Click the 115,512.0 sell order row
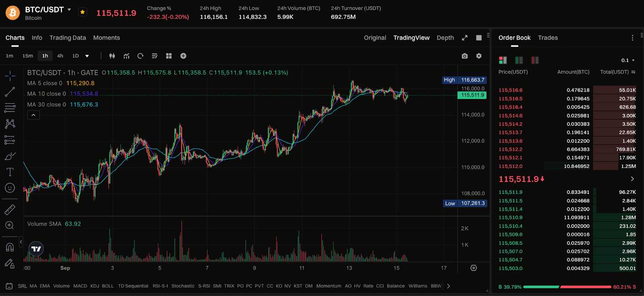This screenshot has width=644, height=296. 567,166
